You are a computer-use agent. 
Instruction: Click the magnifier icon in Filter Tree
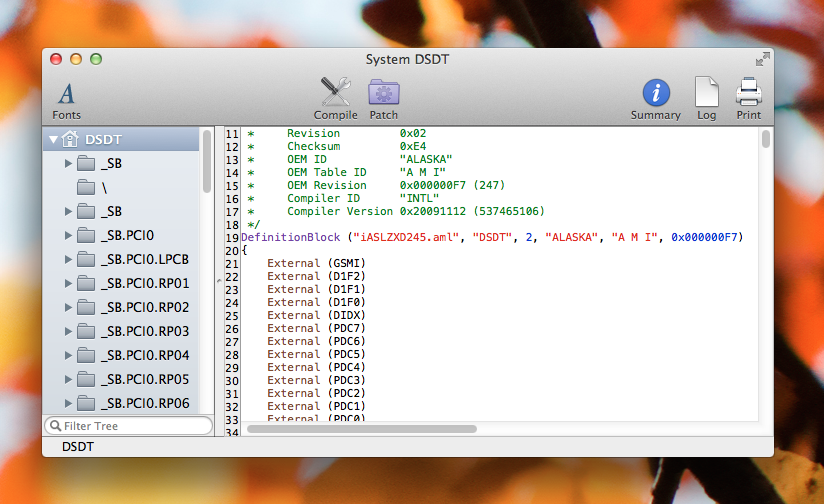tap(55, 426)
